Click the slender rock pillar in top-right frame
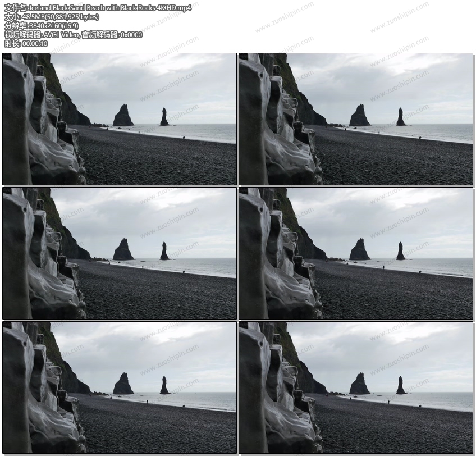476x456 pixels. point(400,117)
